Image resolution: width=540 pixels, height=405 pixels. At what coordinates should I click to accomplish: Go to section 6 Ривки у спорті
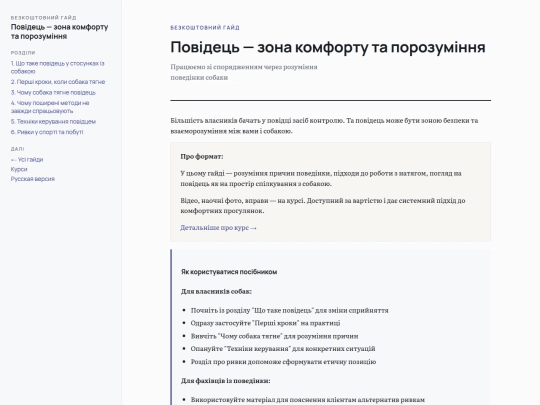point(47,132)
